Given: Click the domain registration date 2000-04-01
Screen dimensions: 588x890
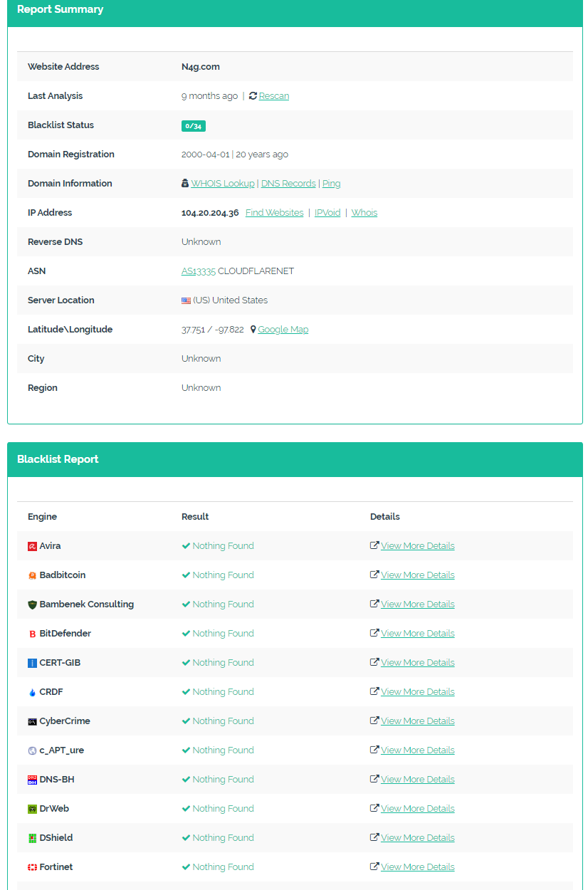Looking at the screenshot, I should tap(206, 155).
